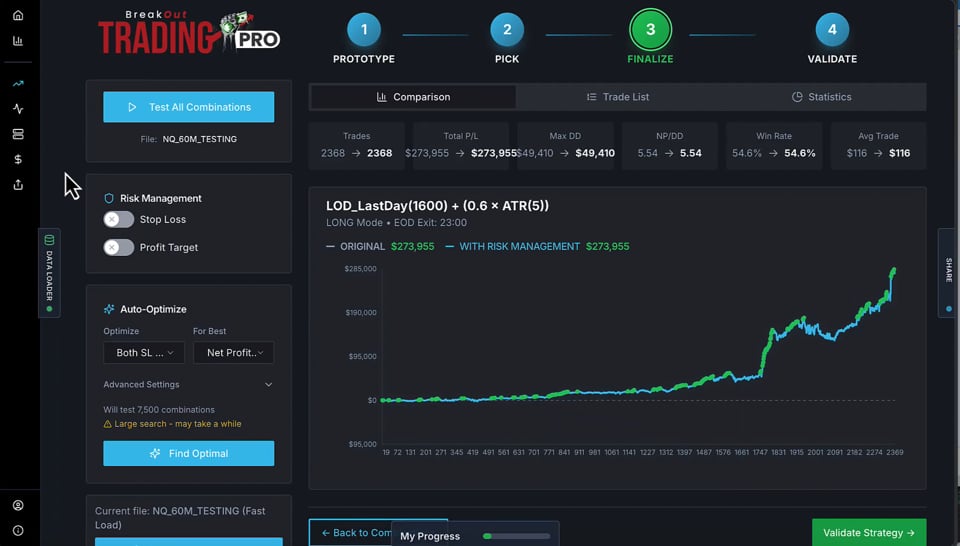The width and height of the screenshot is (960, 546).
Task: Open the home icon in sidebar
Action: [x=18, y=15]
